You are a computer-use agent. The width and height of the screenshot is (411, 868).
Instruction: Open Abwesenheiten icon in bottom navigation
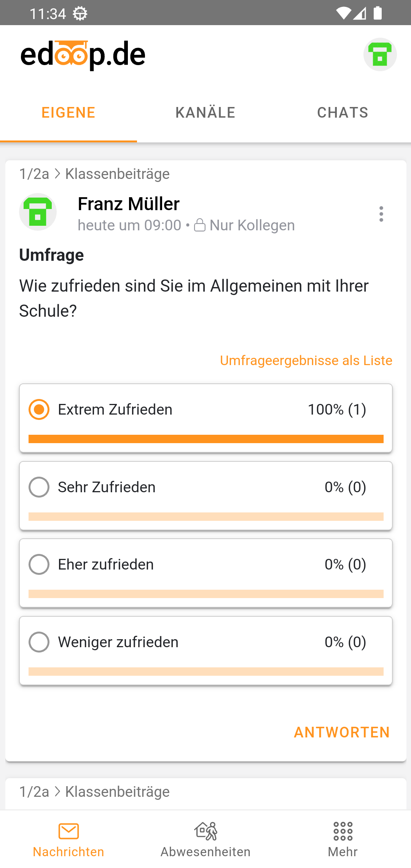tap(205, 831)
